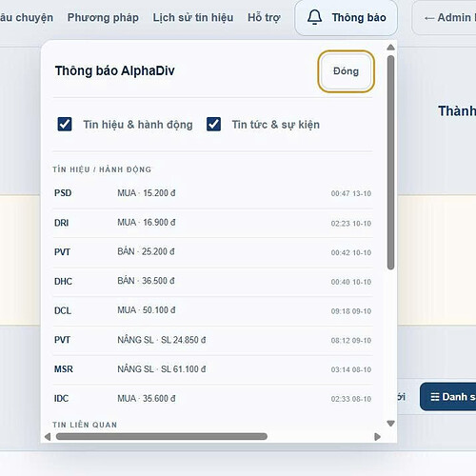The width and height of the screenshot is (476, 476).
Task: Open Lịch sử tín hiệu menu item
Action: tap(193, 17)
